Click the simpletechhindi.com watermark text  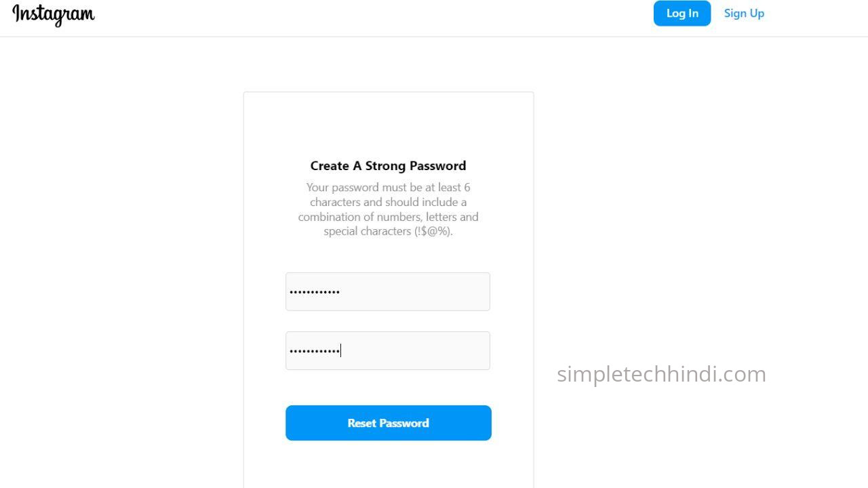click(x=661, y=373)
